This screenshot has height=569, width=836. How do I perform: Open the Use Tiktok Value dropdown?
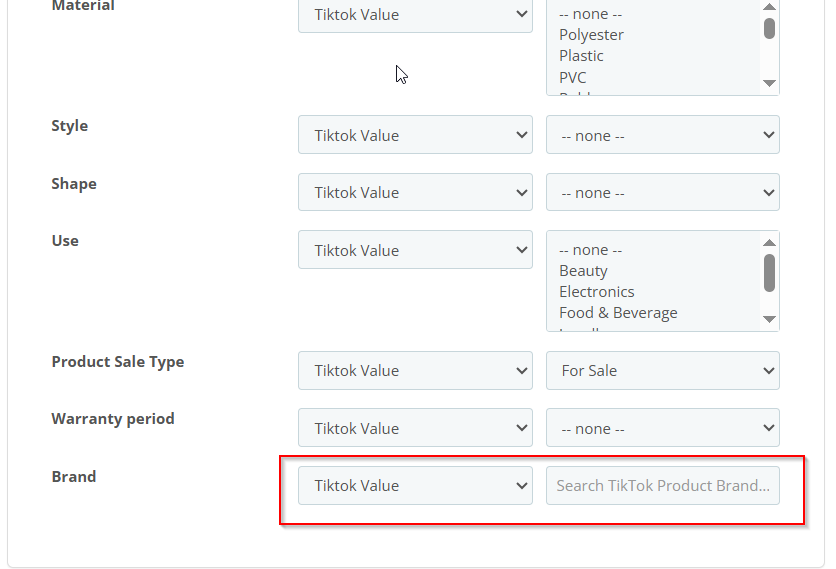(x=415, y=250)
